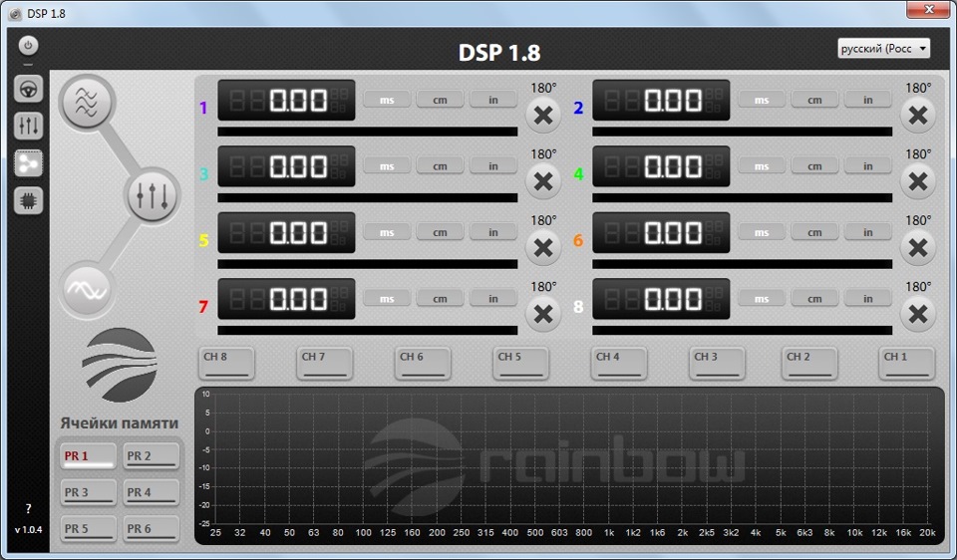Select the CH 5 channel tab
Image resolution: width=957 pixels, height=560 pixels.
coord(520,364)
